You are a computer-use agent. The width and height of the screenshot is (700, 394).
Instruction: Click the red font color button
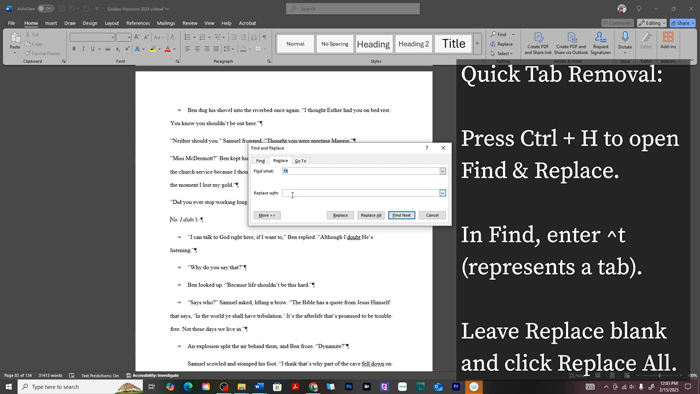pyautogui.click(x=168, y=49)
